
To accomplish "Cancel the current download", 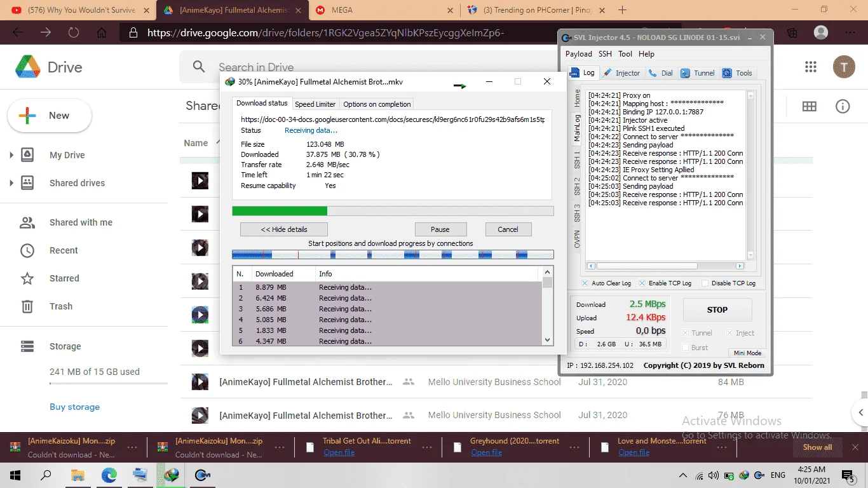I will (x=508, y=229).
